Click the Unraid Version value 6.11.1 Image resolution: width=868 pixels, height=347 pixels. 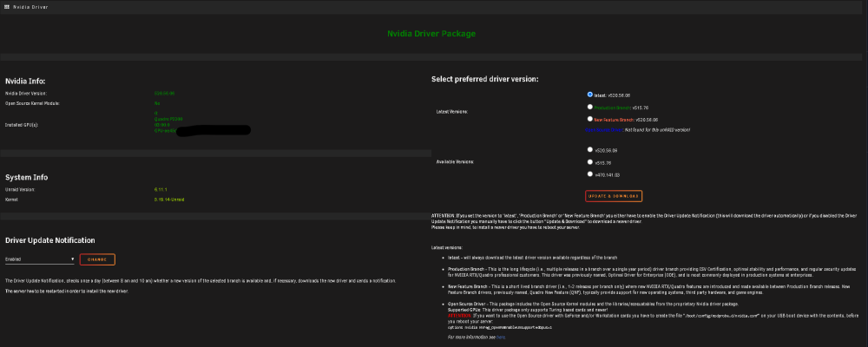tap(161, 189)
